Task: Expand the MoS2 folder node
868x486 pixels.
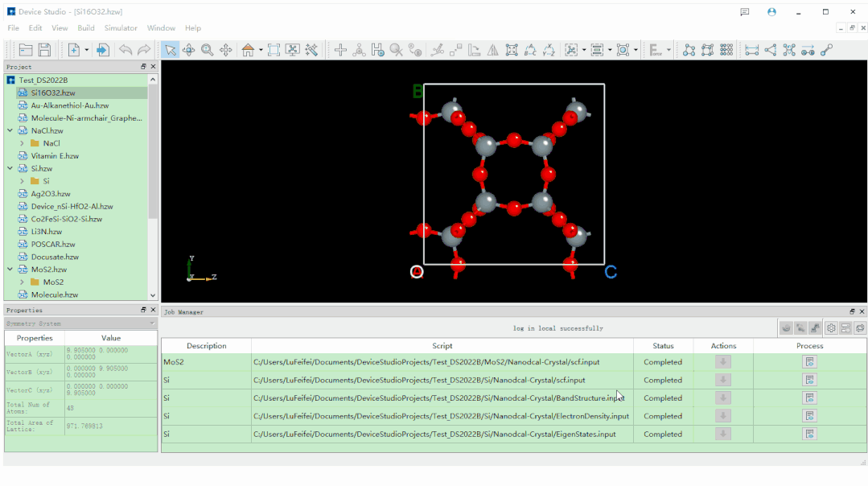Action: pos(22,282)
